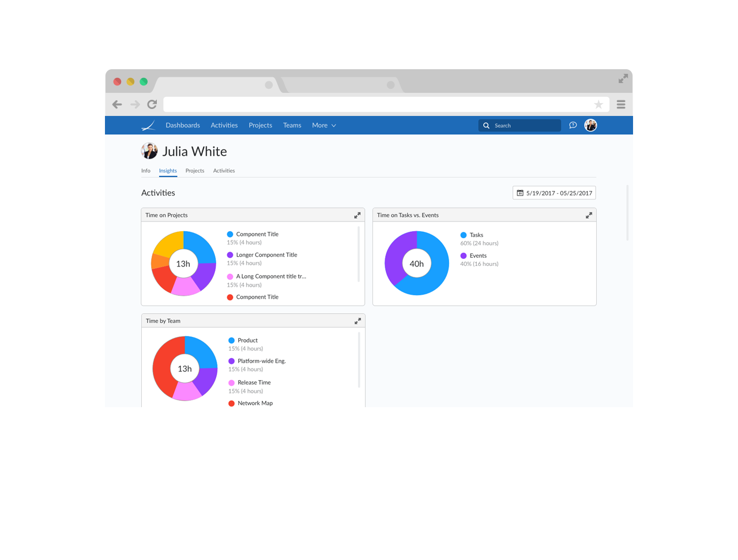Open the user avatar in navbar

pos(590,125)
